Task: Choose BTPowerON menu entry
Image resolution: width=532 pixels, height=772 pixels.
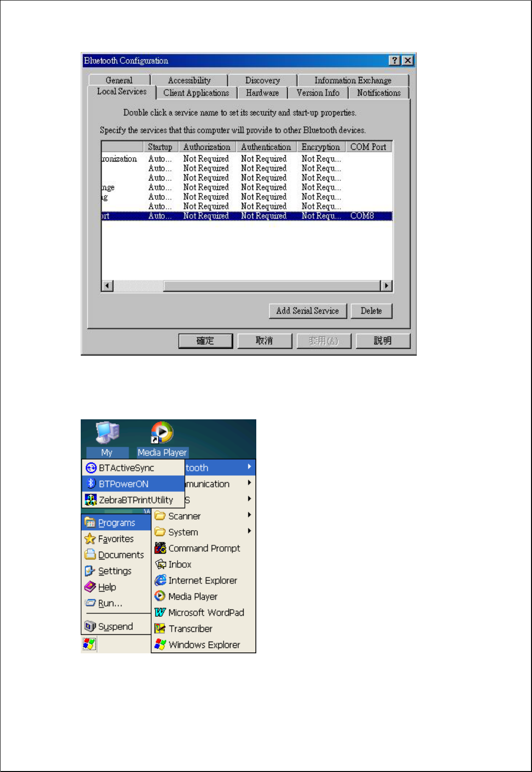Action: pyautogui.click(x=133, y=484)
